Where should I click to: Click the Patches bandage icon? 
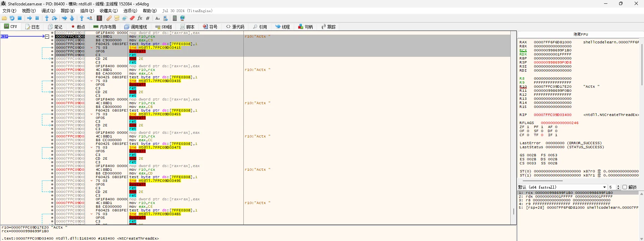pyautogui.click(x=109, y=18)
